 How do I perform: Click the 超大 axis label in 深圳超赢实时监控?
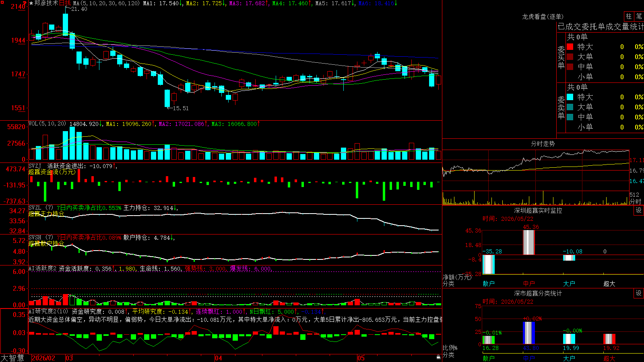[x=609, y=284]
